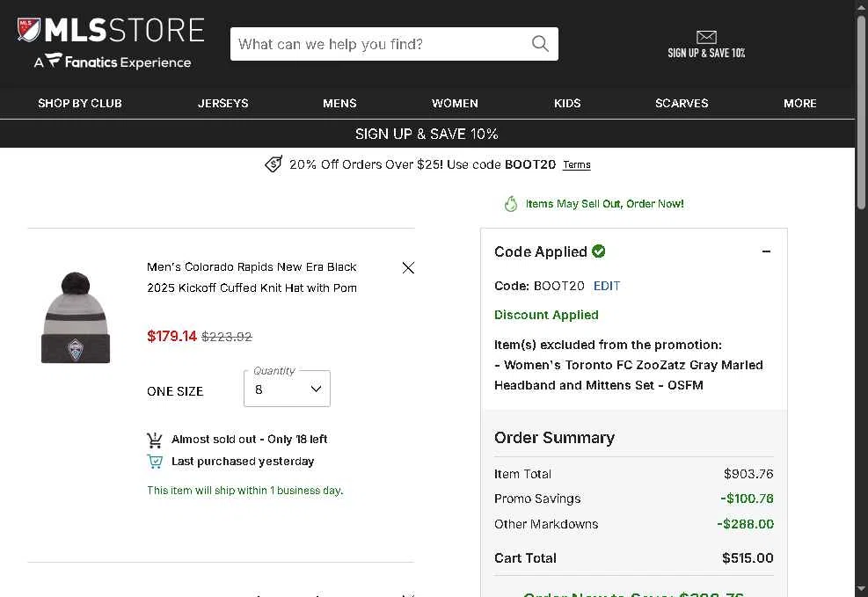The width and height of the screenshot is (868, 597).
Task: Click the Almost sold out - Only 18 left text
Action: coord(249,440)
